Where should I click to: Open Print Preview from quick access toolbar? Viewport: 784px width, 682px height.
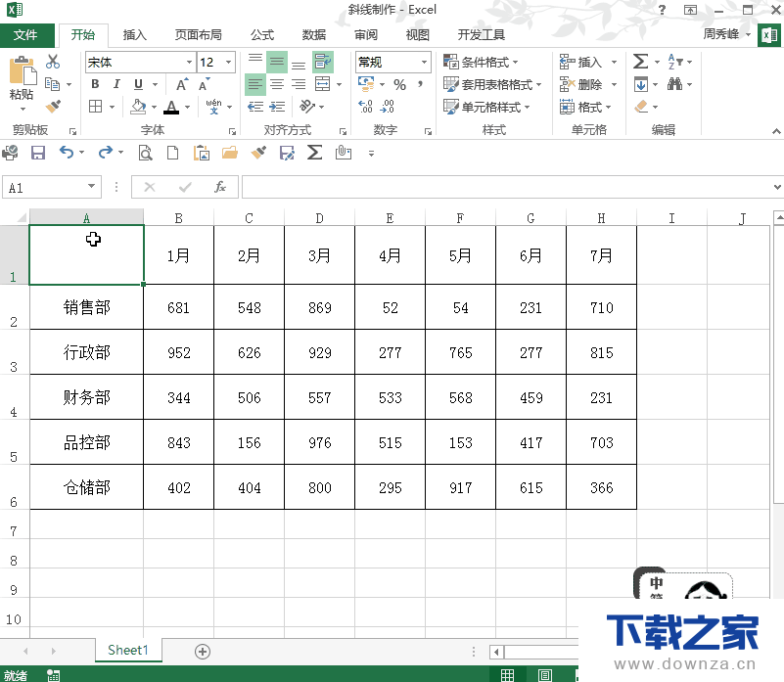[x=146, y=153]
